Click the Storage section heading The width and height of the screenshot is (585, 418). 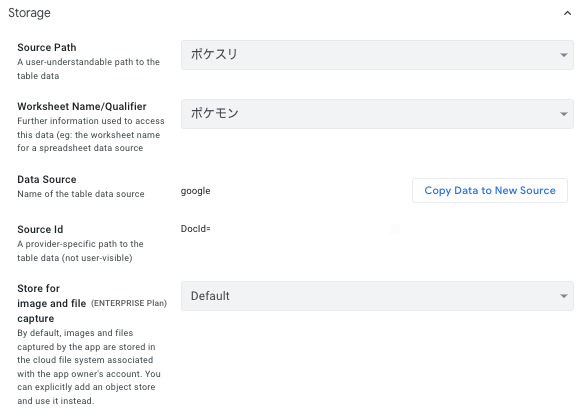click(29, 13)
